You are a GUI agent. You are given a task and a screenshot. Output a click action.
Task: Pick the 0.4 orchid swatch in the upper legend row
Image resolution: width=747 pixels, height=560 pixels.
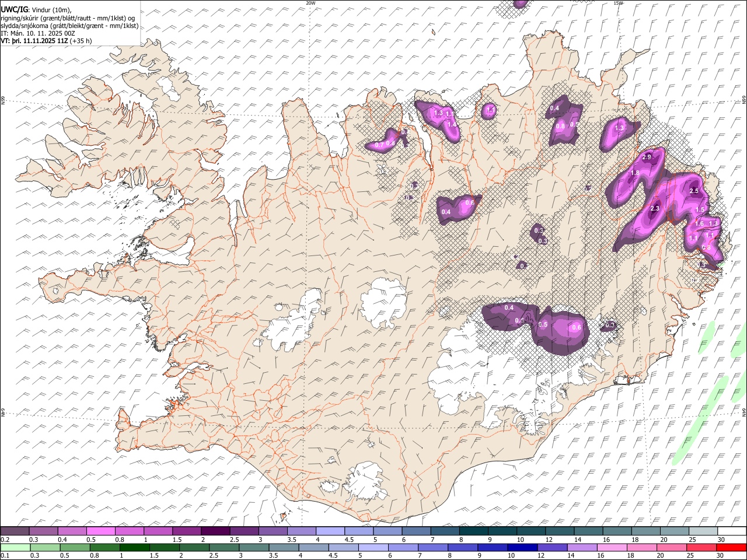click(x=72, y=531)
